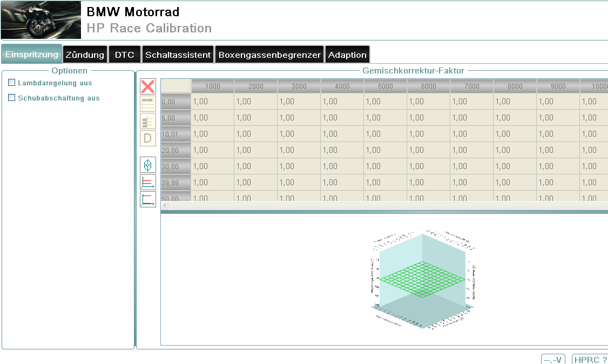Image resolution: width=608 pixels, height=364 pixels.
Task: Select the multi-line 2D chart icon
Action: [147, 182]
